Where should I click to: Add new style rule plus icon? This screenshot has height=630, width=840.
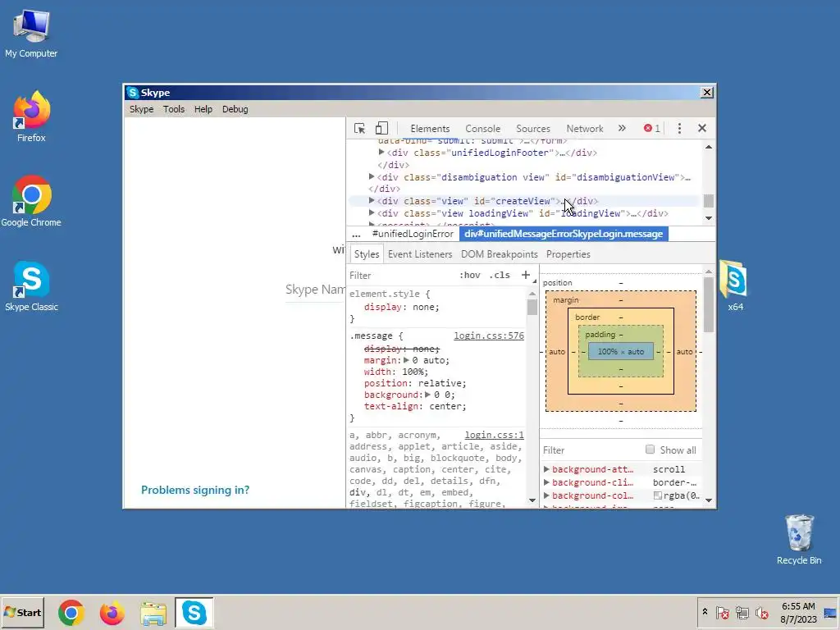(x=526, y=275)
